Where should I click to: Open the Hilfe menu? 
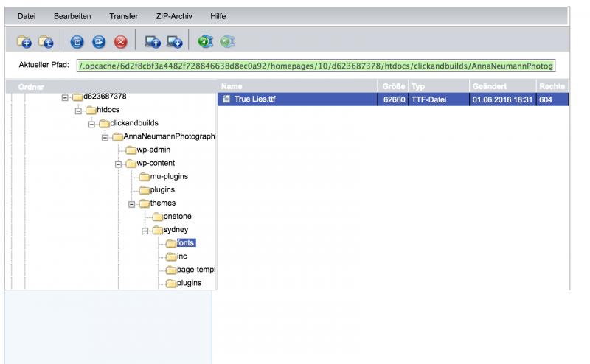click(218, 15)
